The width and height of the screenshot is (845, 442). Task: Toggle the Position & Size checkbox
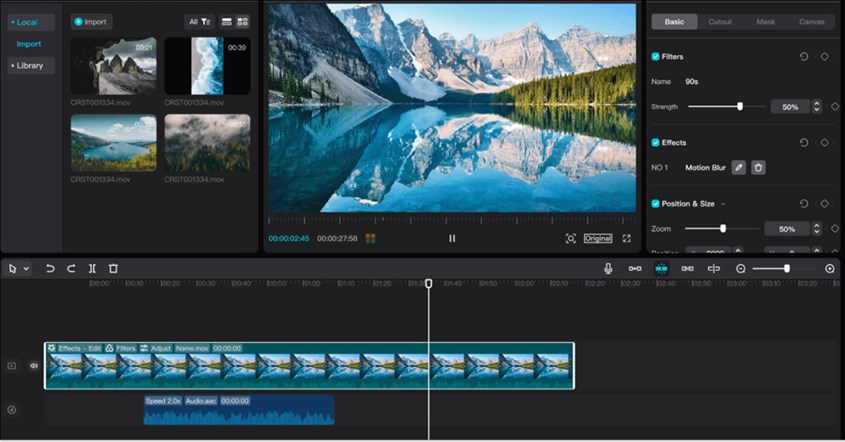[656, 204]
